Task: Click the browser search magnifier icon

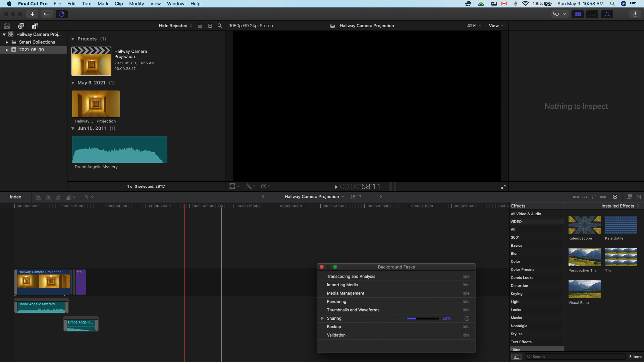Action: [x=220, y=26]
